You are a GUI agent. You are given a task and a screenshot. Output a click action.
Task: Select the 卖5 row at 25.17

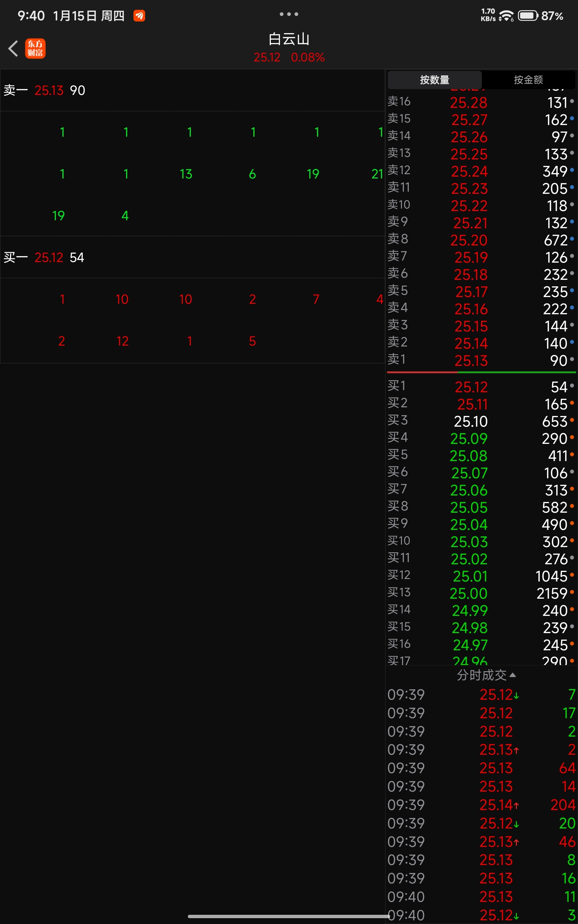(481, 291)
